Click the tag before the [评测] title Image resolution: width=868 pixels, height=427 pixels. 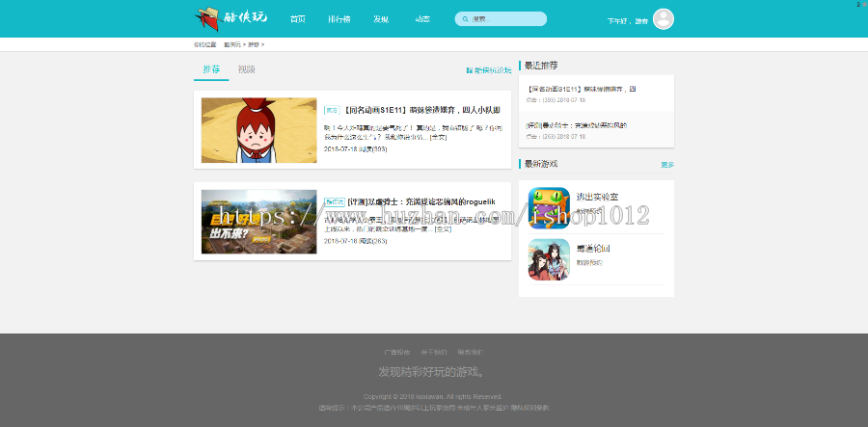(335, 201)
